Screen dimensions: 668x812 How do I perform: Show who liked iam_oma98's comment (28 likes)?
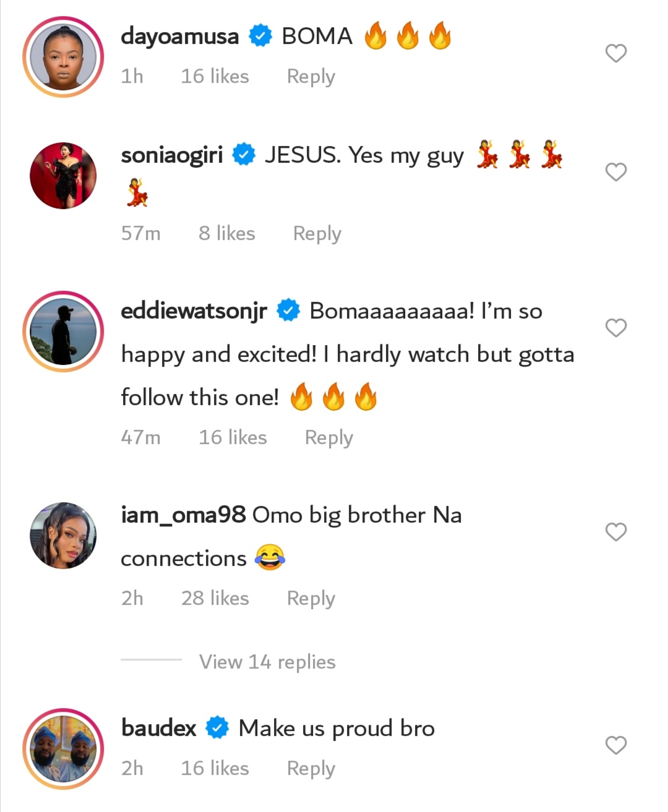pyautogui.click(x=215, y=598)
